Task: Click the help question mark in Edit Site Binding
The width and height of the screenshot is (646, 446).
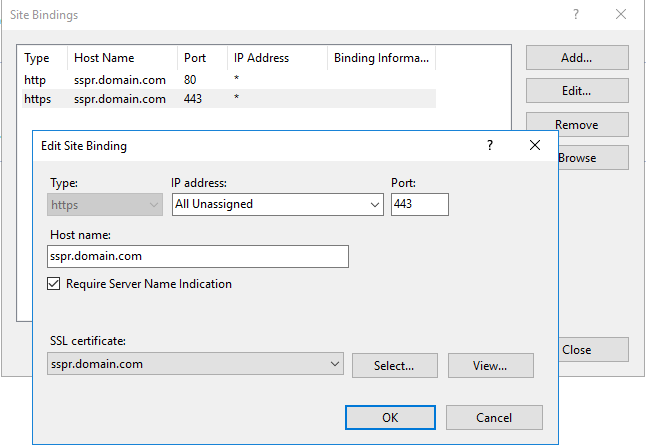Action: [489, 146]
